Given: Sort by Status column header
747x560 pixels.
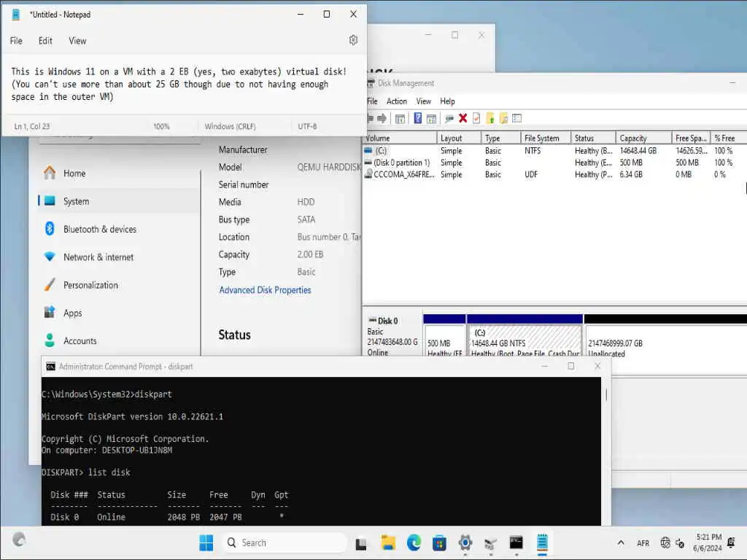Looking at the screenshot, I should click(593, 138).
